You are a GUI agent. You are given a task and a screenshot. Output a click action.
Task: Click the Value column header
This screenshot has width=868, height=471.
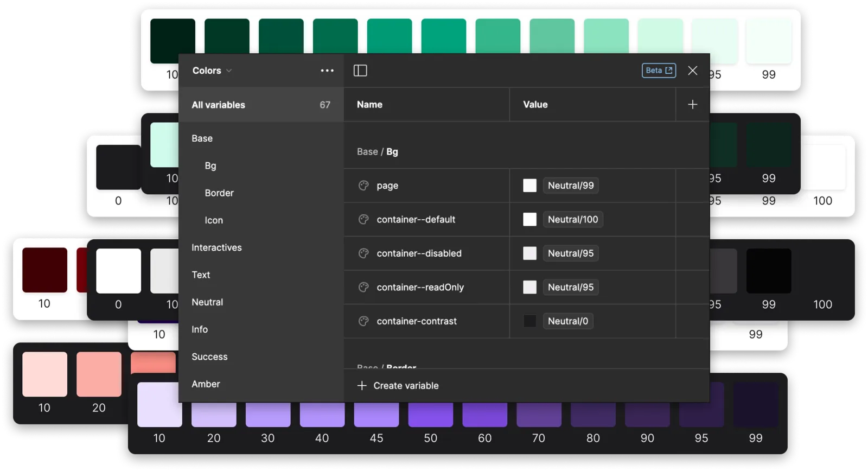click(x=535, y=105)
